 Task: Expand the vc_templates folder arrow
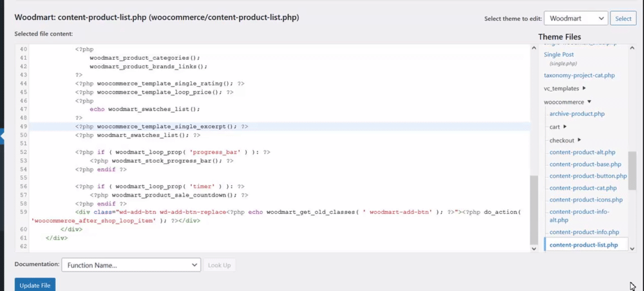click(x=584, y=88)
